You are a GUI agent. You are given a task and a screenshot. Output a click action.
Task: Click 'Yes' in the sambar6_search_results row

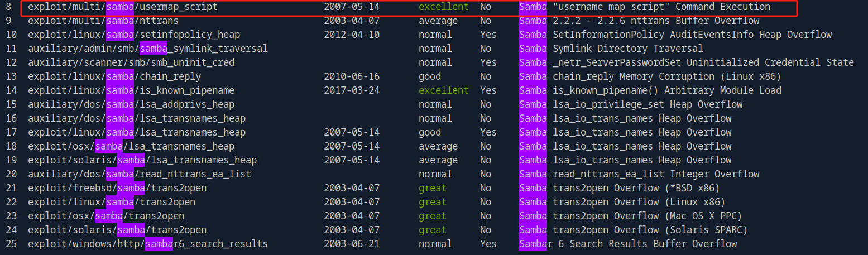coord(488,244)
